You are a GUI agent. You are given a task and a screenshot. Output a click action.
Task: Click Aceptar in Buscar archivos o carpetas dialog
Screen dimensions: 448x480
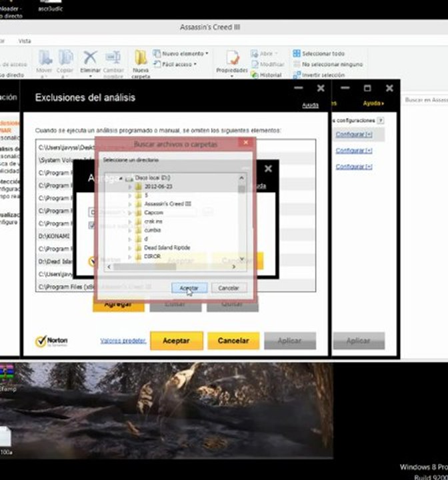tap(189, 288)
